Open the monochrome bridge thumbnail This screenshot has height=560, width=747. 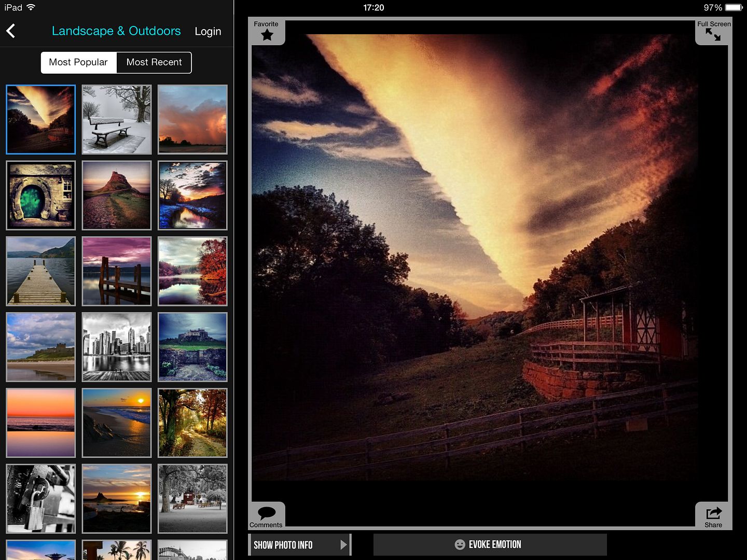192,550
